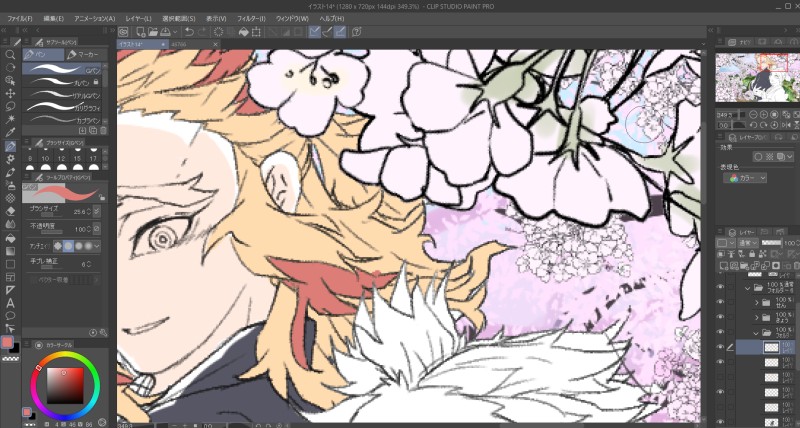800x428 pixels.
Task: Click the Open file folder icon
Action: click(x=153, y=32)
